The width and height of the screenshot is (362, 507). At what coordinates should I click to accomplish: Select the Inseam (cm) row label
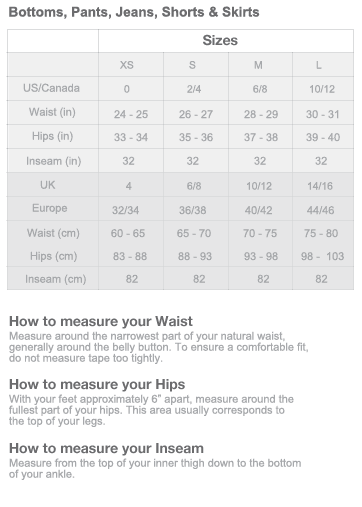click(56, 279)
